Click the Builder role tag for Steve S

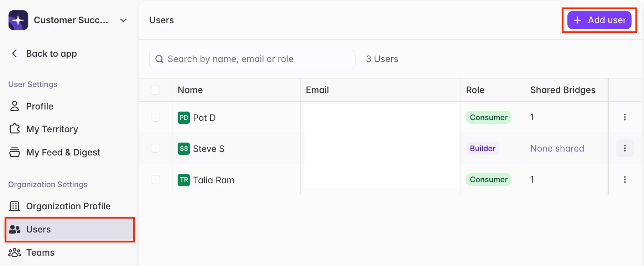483,148
